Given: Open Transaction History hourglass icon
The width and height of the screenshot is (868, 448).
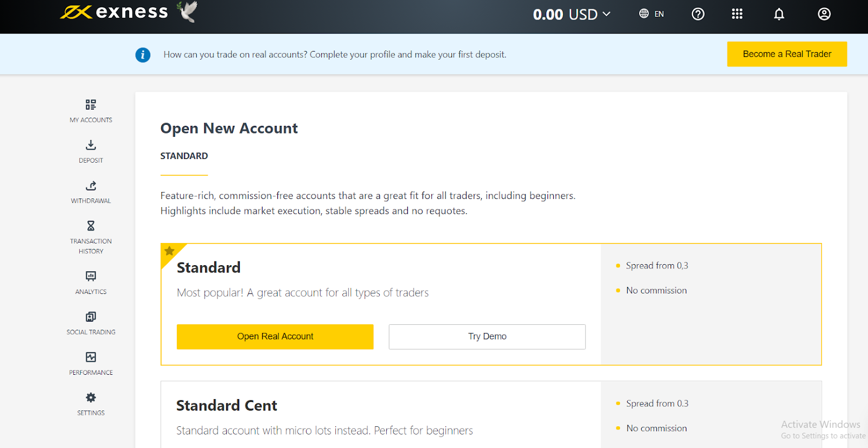Looking at the screenshot, I should 91,226.
